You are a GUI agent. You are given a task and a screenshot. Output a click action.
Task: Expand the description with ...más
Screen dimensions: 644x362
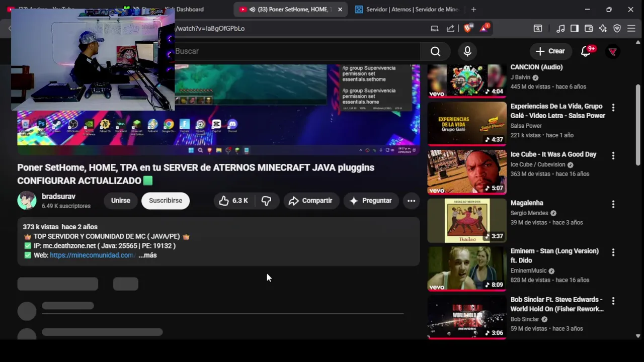tap(147, 255)
